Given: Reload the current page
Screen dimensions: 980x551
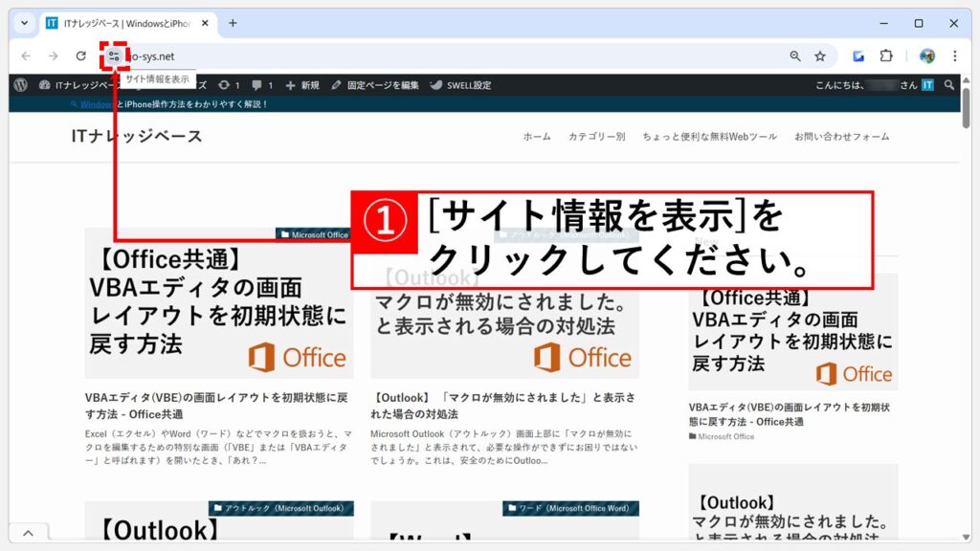Looking at the screenshot, I should coord(80,56).
